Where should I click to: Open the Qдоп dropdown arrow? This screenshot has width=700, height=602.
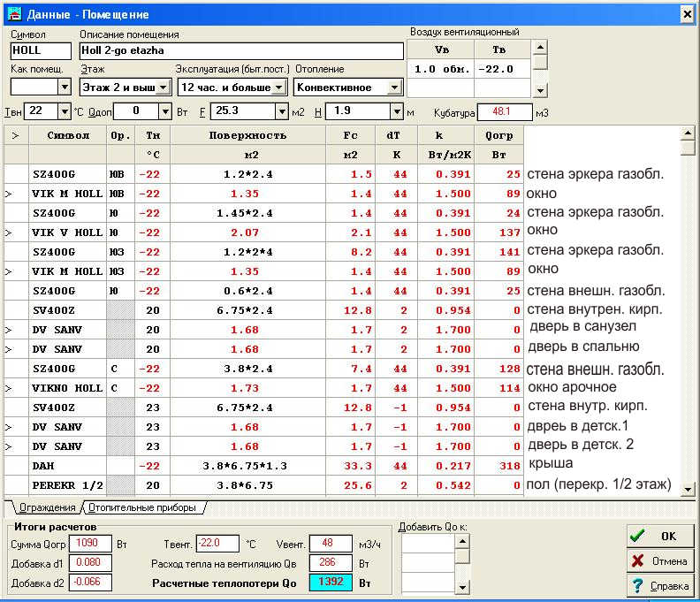point(165,110)
